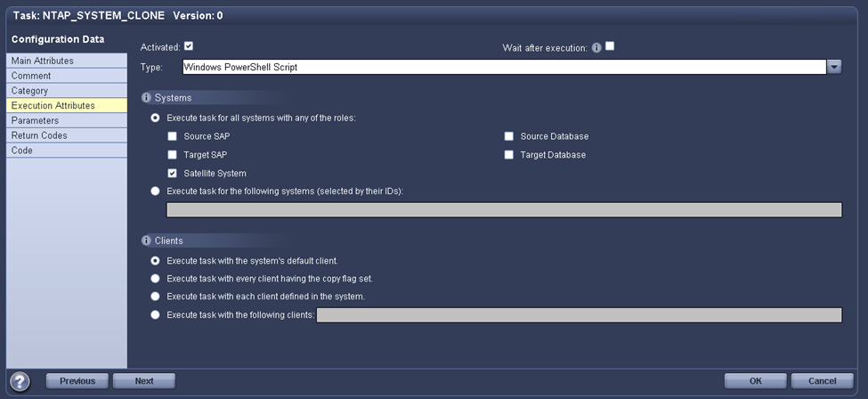The height and width of the screenshot is (399, 868).
Task: Open the Type dropdown arrow
Action: 834,67
